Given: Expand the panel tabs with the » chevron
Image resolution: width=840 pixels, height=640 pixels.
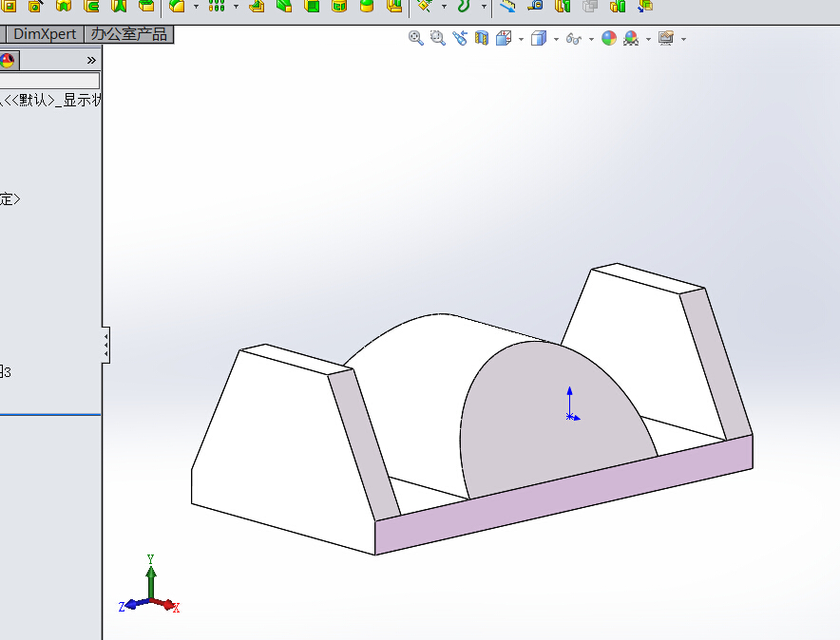Looking at the screenshot, I should click(91, 61).
